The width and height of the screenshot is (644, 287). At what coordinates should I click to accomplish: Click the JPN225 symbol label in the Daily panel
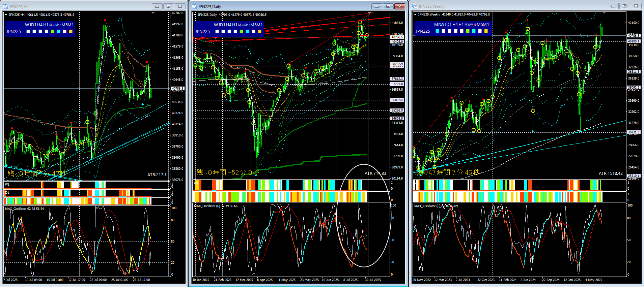point(202,31)
